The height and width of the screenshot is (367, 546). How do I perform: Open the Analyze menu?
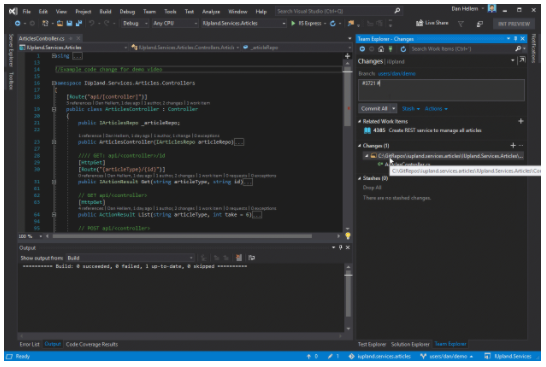(x=211, y=11)
